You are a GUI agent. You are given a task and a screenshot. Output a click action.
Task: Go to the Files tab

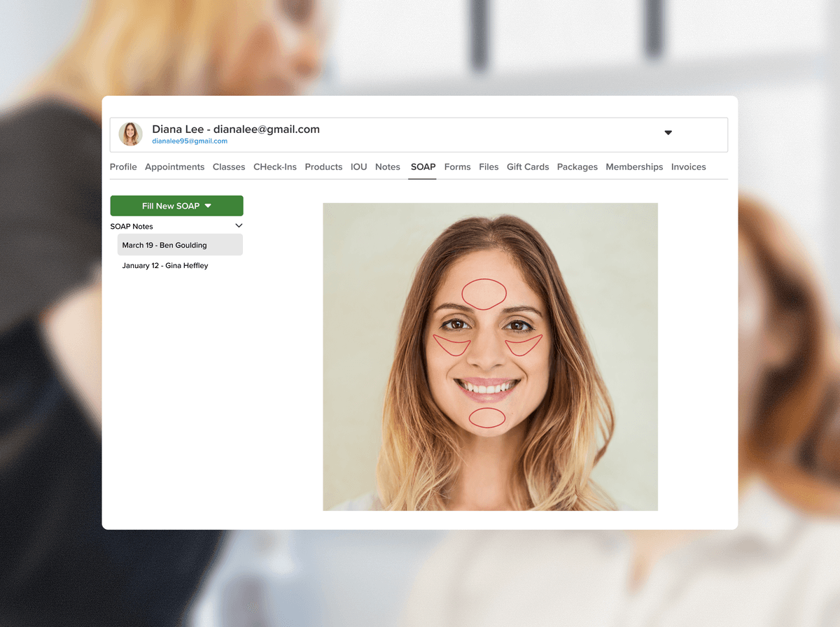point(489,167)
